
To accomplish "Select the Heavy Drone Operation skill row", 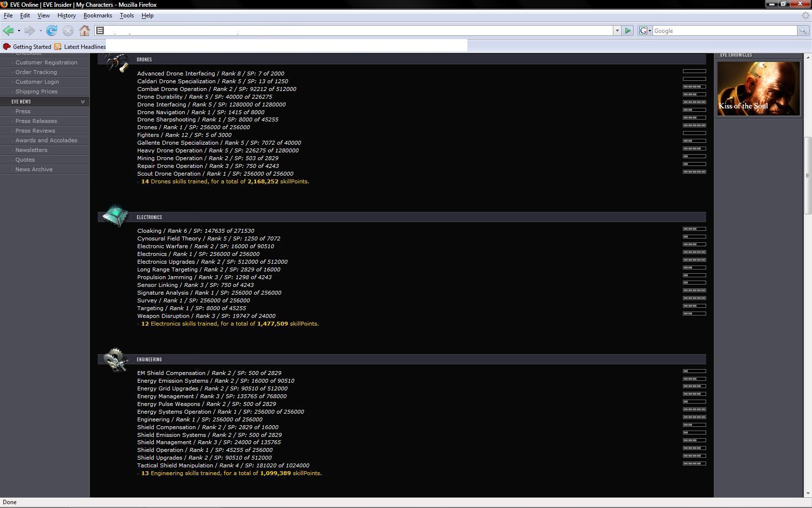I will [x=218, y=150].
